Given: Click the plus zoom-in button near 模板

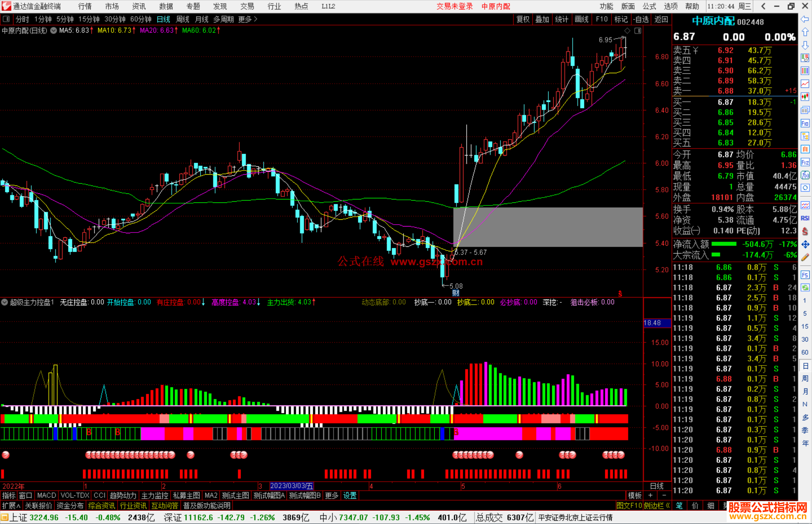Looking at the screenshot, I should pos(650,495).
